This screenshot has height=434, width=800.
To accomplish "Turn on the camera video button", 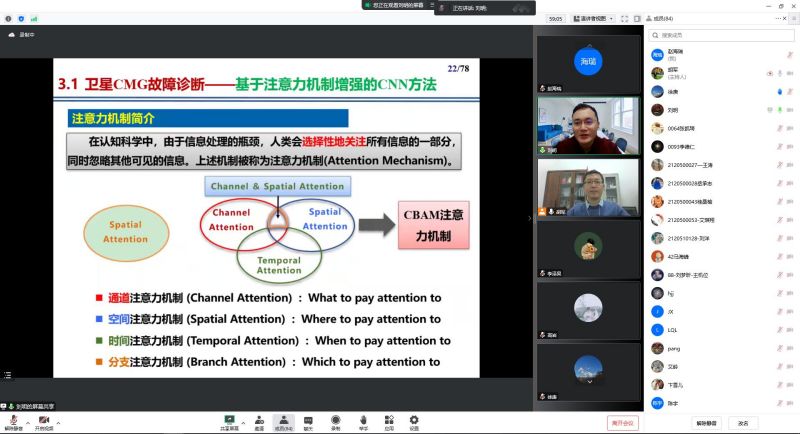I will 43,421.
